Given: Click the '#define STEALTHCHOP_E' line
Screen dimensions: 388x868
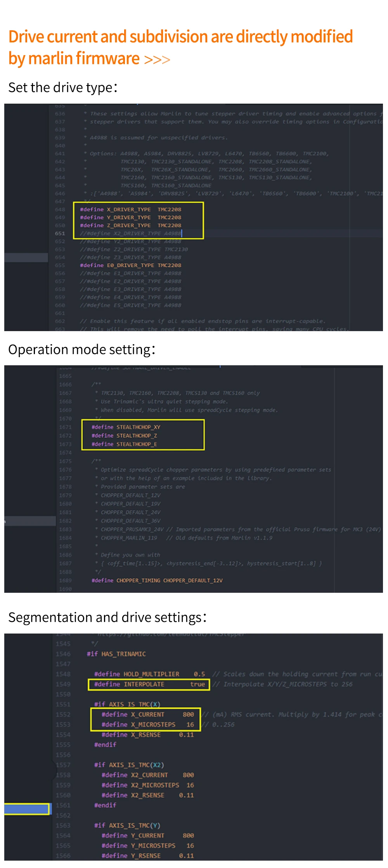Looking at the screenshot, I should pyautogui.click(x=125, y=444).
